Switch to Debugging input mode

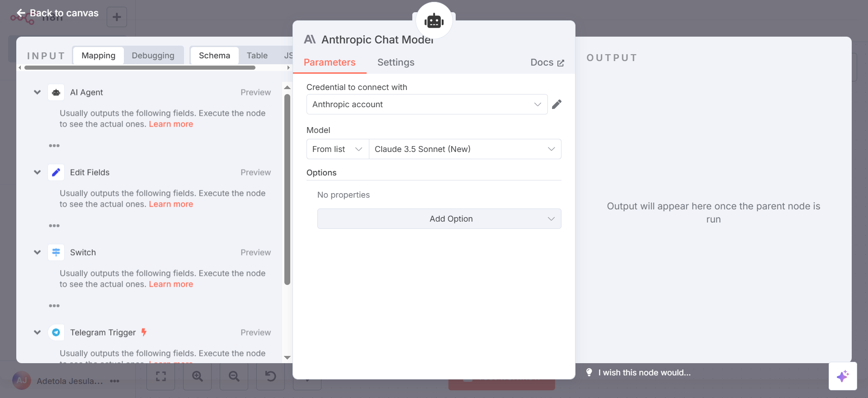(x=153, y=56)
